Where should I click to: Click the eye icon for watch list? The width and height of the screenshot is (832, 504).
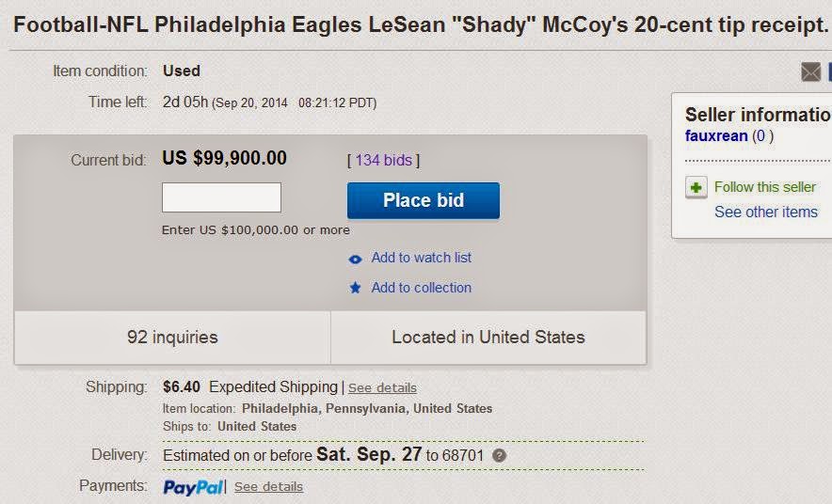[355, 259]
